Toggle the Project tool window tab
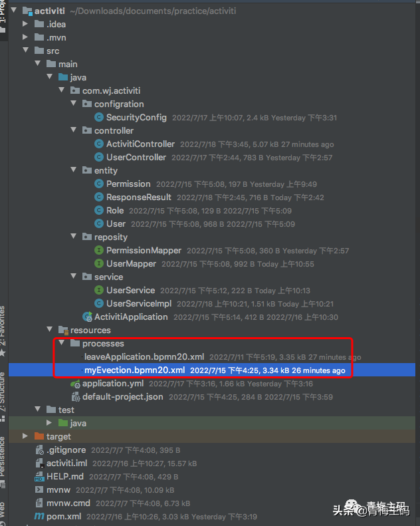The height and width of the screenshot is (526, 420). coord(3,15)
